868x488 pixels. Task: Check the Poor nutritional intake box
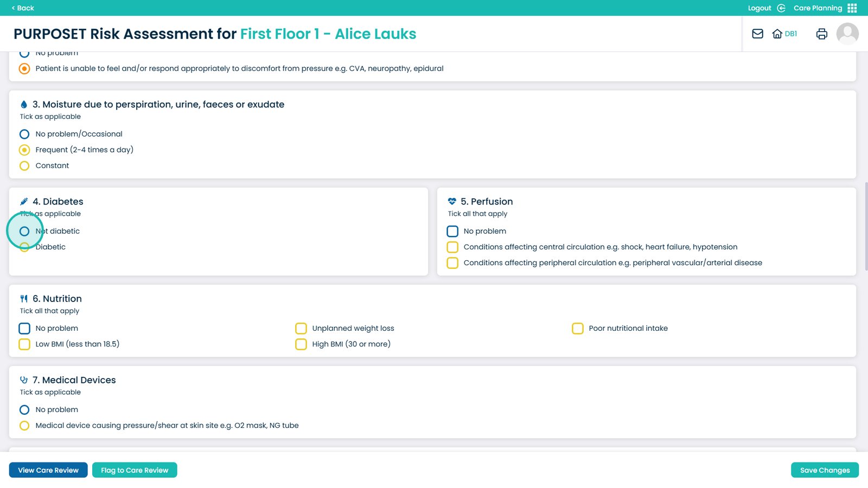click(x=578, y=329)
